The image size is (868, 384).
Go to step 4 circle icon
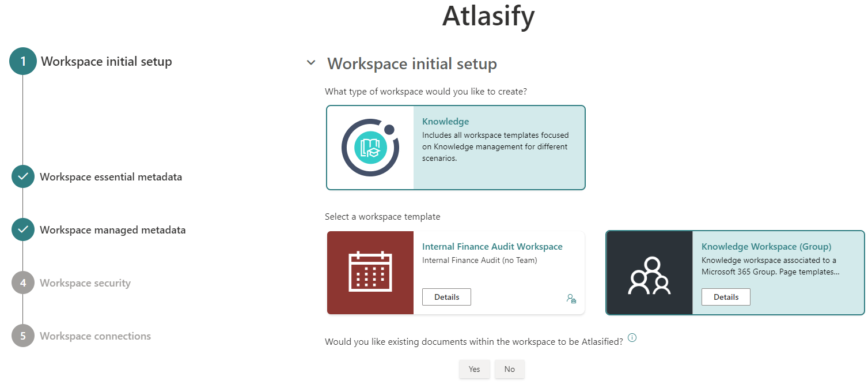[x=23, y=283]
